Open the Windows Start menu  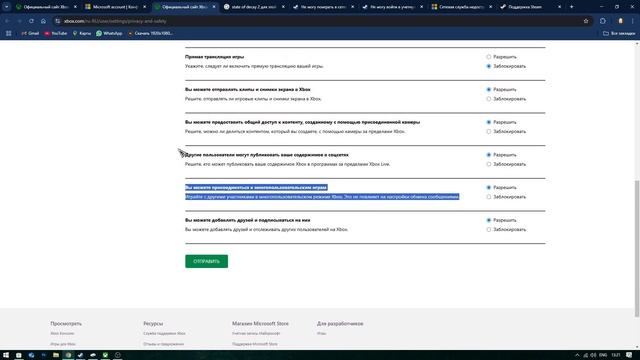[x=6, y=355]
